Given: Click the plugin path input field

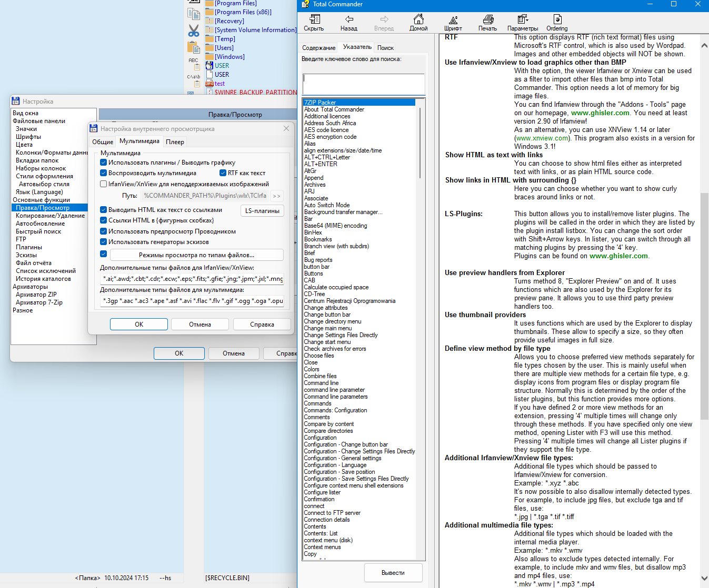Looking at the screenshot, I should [x=205, y=196].
